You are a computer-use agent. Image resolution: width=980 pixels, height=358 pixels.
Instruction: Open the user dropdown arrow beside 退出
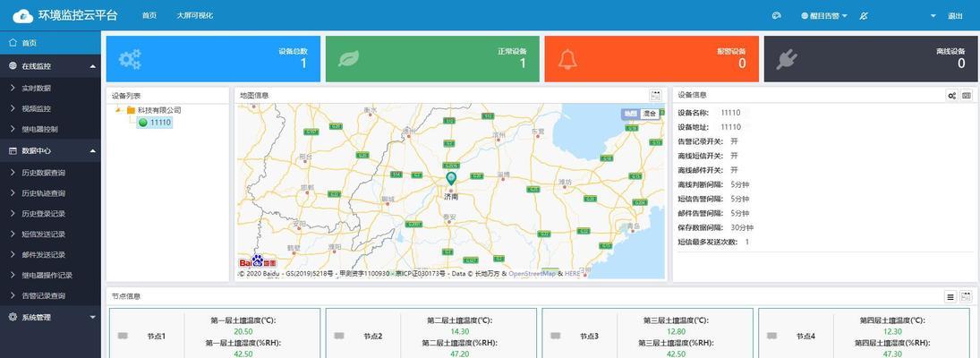coord(933,16)
